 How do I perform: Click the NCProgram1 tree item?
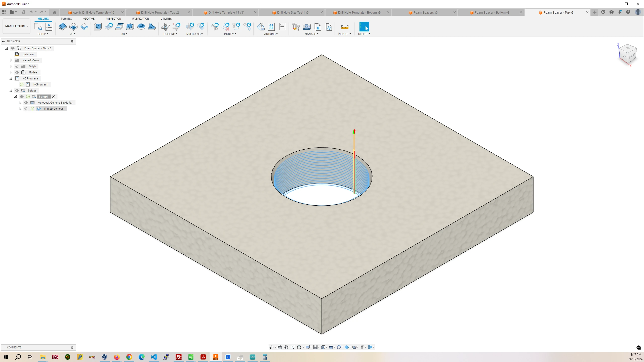click(41, 84)
